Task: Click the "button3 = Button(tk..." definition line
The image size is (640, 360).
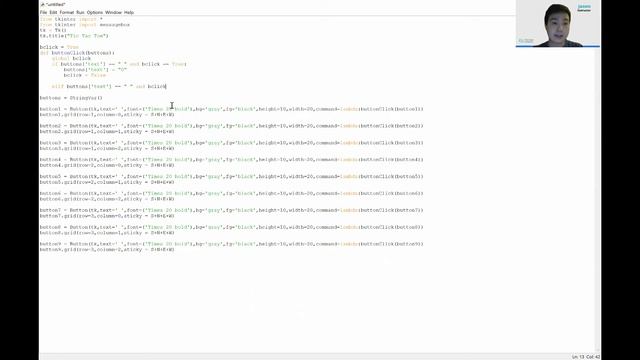Action: [231, 143]
